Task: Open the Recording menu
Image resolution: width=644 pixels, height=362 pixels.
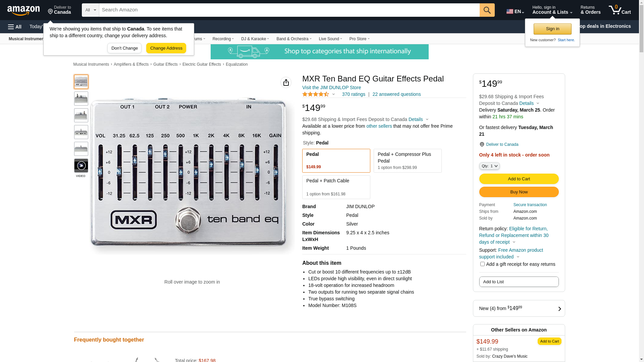Action: click(223, 39)
